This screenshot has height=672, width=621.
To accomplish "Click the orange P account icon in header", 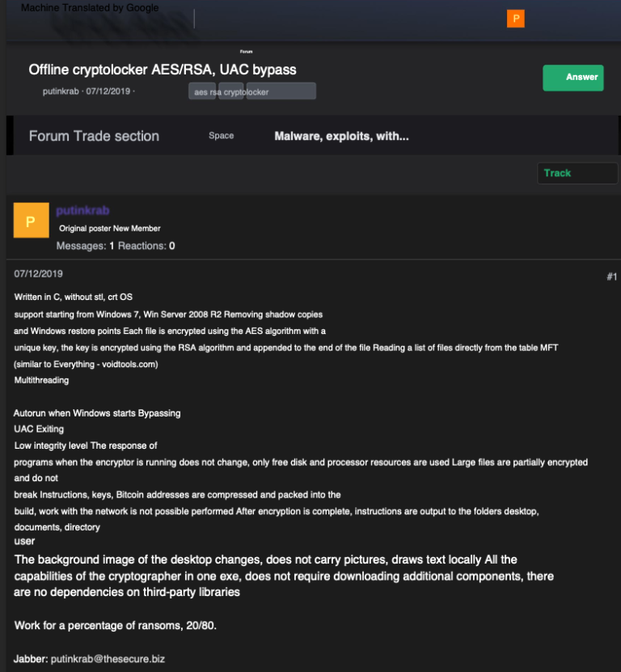I will [515, 19].
